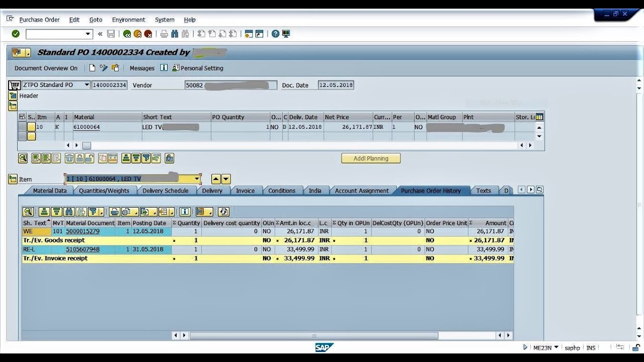Image resolution: width=644 pixels, height=362 pixels.
Task: Click the Save diskette icon
Action: tap(111, 34)
